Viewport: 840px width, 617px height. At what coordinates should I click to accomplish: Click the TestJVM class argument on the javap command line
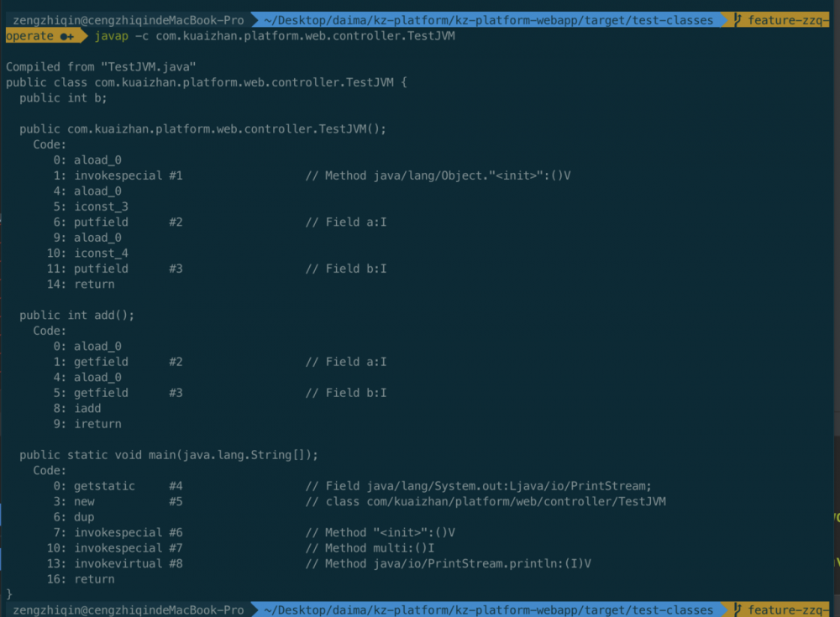(306, 36)
